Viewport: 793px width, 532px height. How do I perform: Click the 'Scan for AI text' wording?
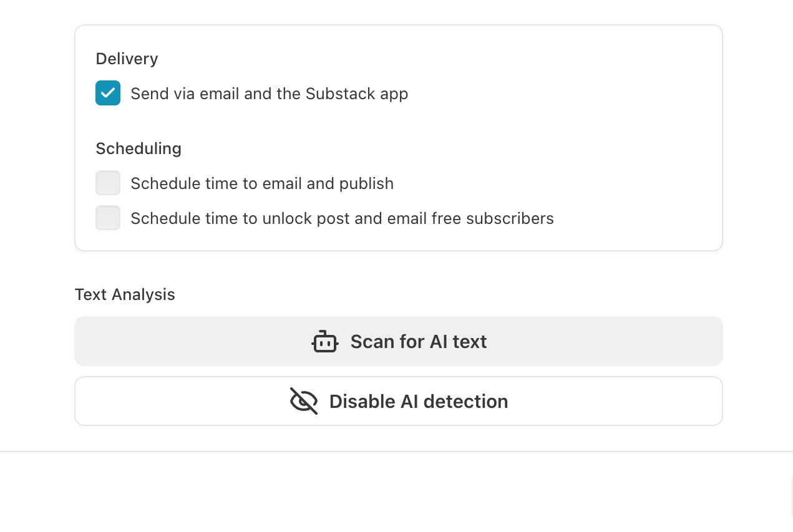(419, 342)
